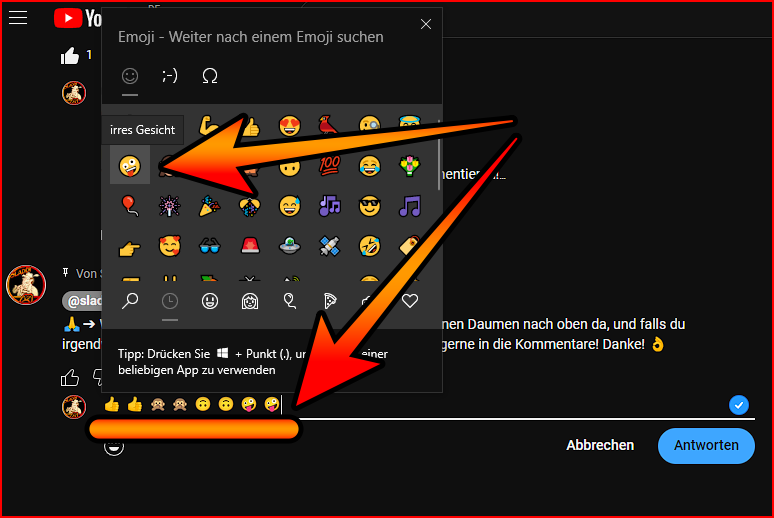Open the smiley faces emoji category
The height and width of the screenshot is (518, 774).
[210, 301]
